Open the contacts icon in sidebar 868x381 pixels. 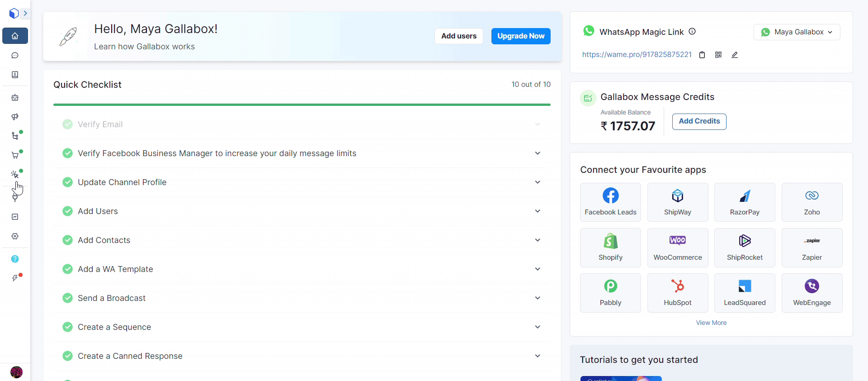[x=15, y=75]
